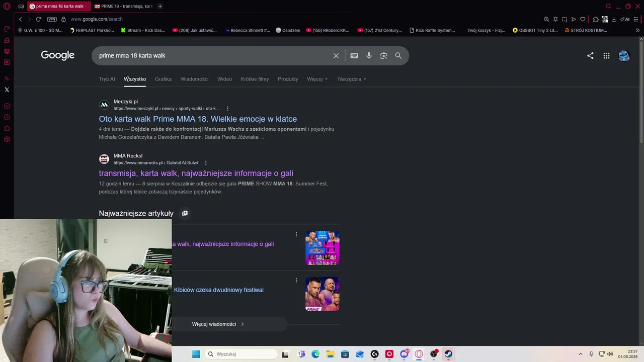The image size is (644, 362).
Task: Toggle the VPN badge in address bar
Action: tap(52, 19)
